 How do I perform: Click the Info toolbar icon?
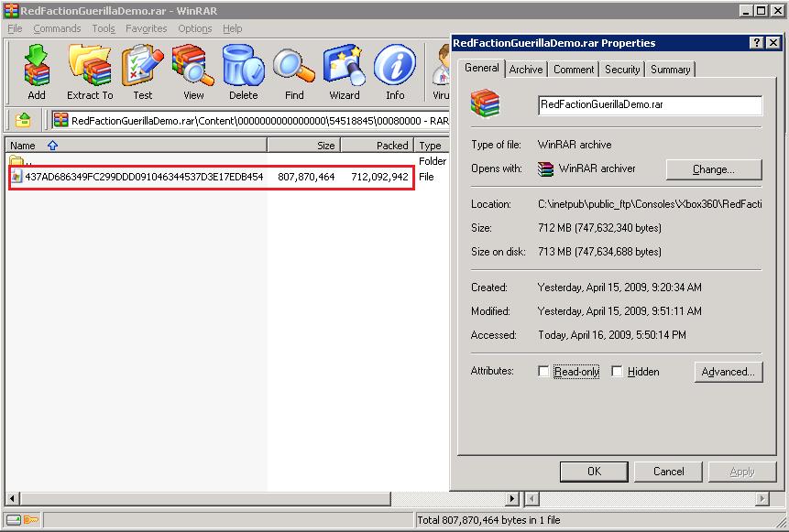[x=395, y=71]
